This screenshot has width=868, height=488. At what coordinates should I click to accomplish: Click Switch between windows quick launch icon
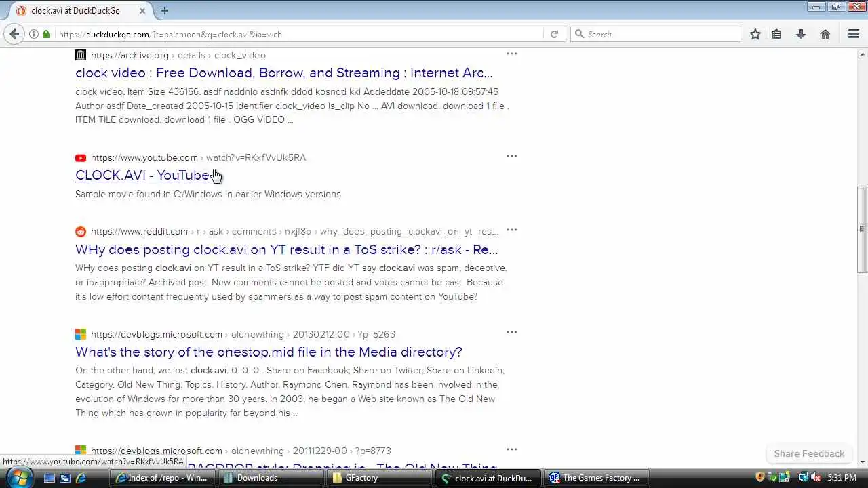65,478
